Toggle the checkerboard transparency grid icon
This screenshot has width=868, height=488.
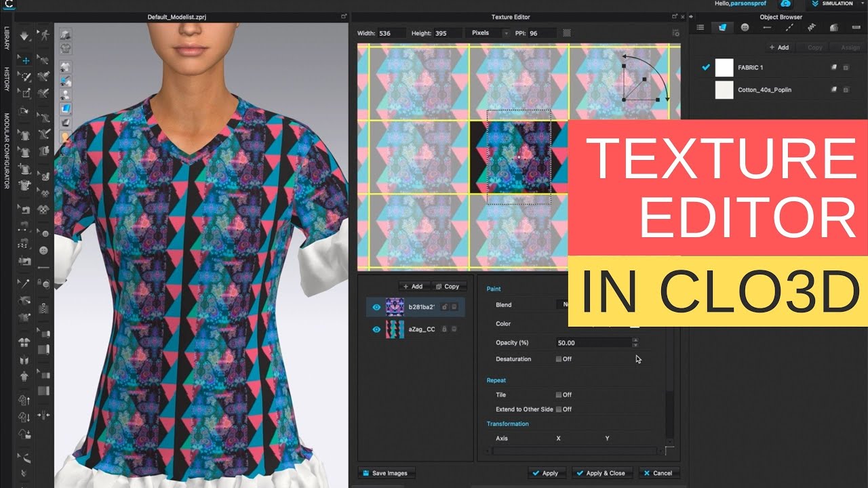coord(567,33)
